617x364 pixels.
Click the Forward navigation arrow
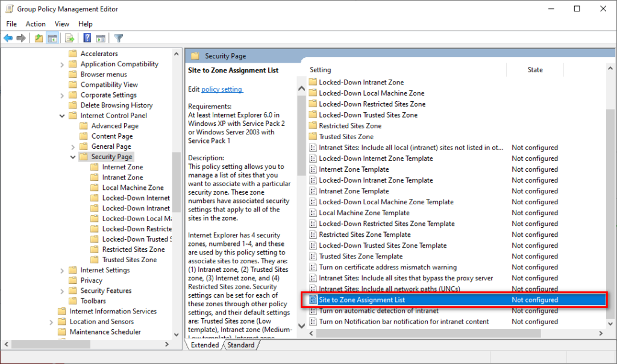click(x=21, y=37)
